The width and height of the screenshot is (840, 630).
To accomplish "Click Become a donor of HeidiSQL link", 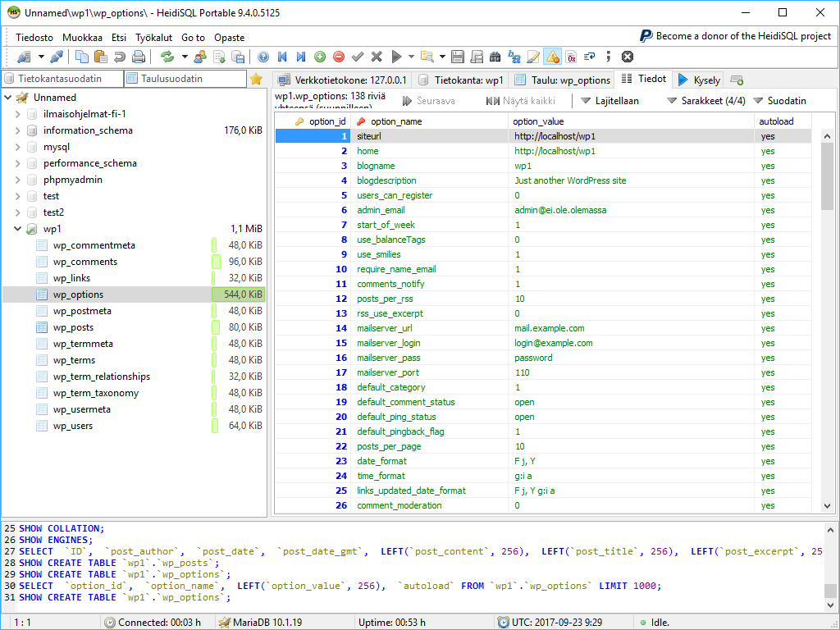I will pyautogui.click(x=736, y=36).
